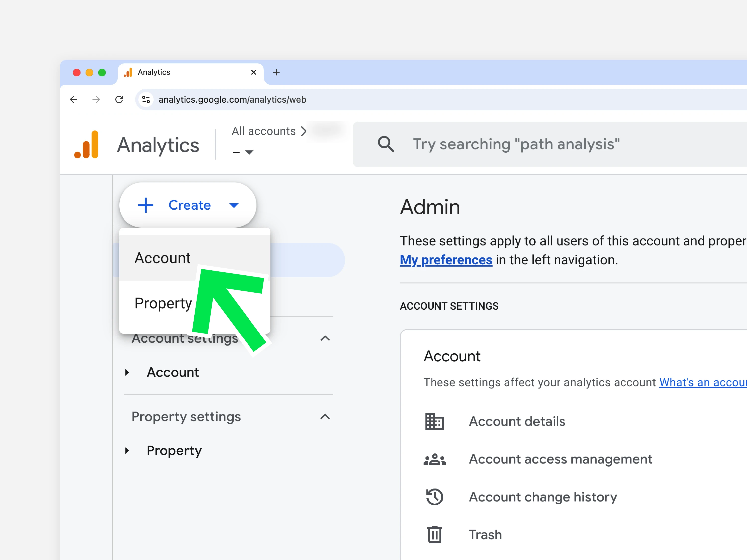The width and height of the screenshot is (747, 560).
Task: Open the All accounts breadcrumb
Action: (x=263, y=131)
